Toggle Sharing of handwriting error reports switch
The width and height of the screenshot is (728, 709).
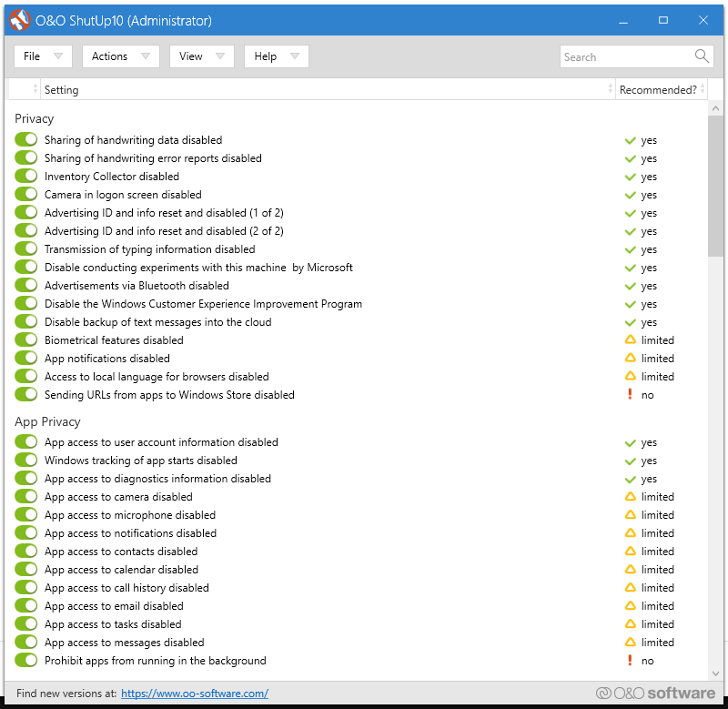click(26, 157)
